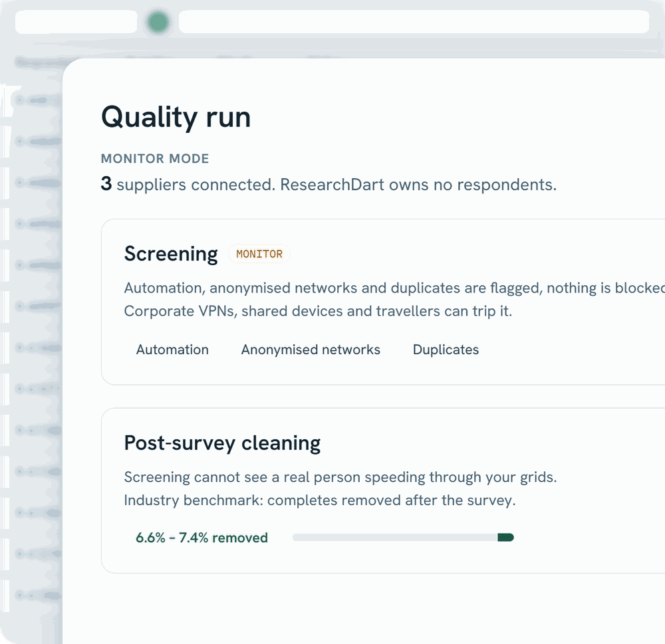This screenshot has height=644, width=665.
Task: Click the Industry benchmark description line
Action: coord(320,500)
